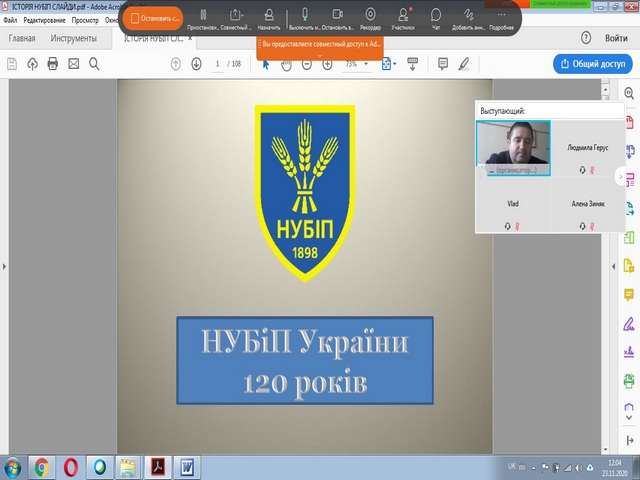
Task: Expand the orange sharing notification chevron
Action: tap(320, 55)
